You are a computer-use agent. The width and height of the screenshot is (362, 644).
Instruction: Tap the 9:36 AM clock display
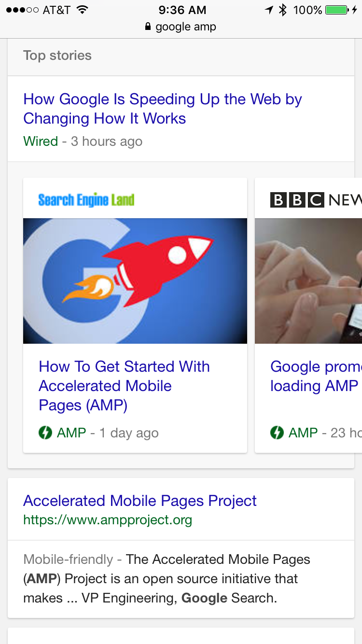(182, 9)
